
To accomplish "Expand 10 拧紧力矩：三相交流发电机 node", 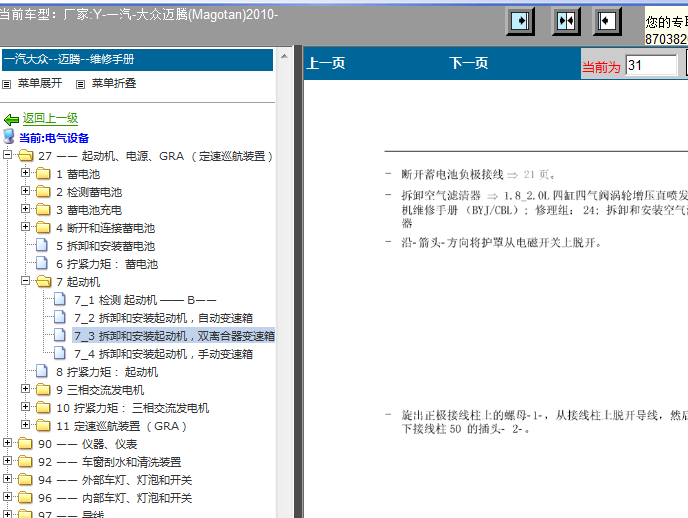I will pos(25,406).
